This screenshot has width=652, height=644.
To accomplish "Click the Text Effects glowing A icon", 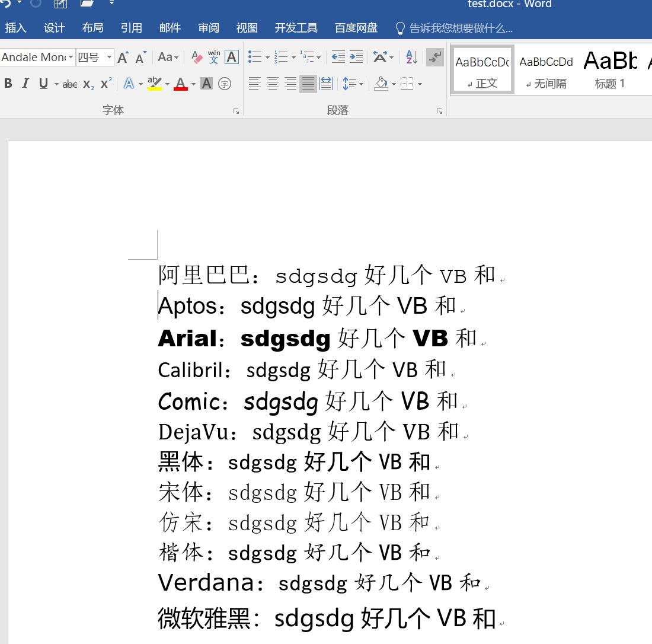I will pyautogui.click(x=129, y=84).
